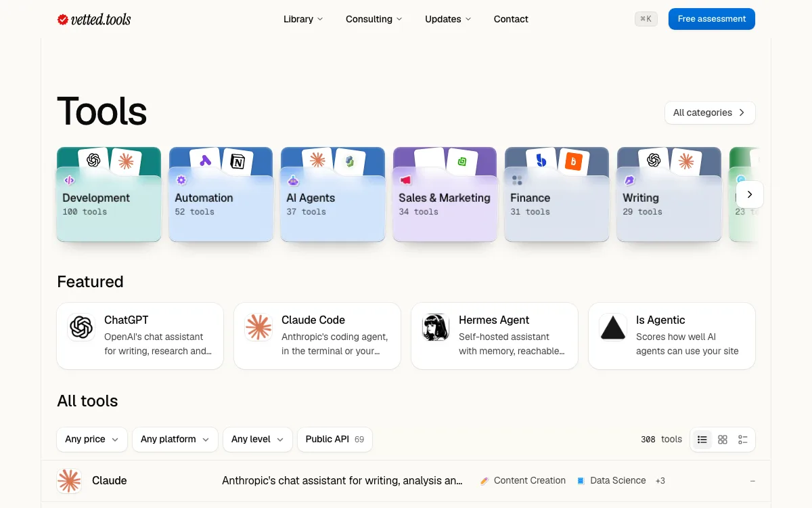The width and height of the screenshot is (812, 508).
Task: Click the AI Agents robot icon
Action: tap(293, 180)
